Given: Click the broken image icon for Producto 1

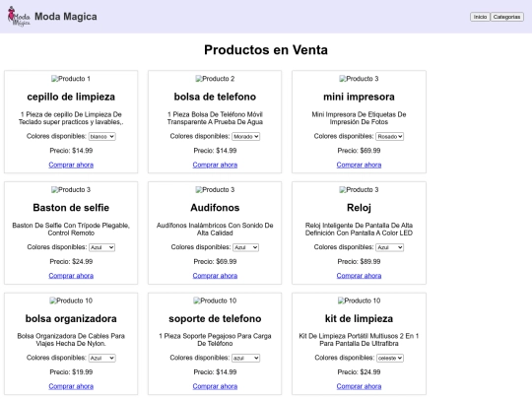Looking at the screenshot, I should (x=71, y=79).
